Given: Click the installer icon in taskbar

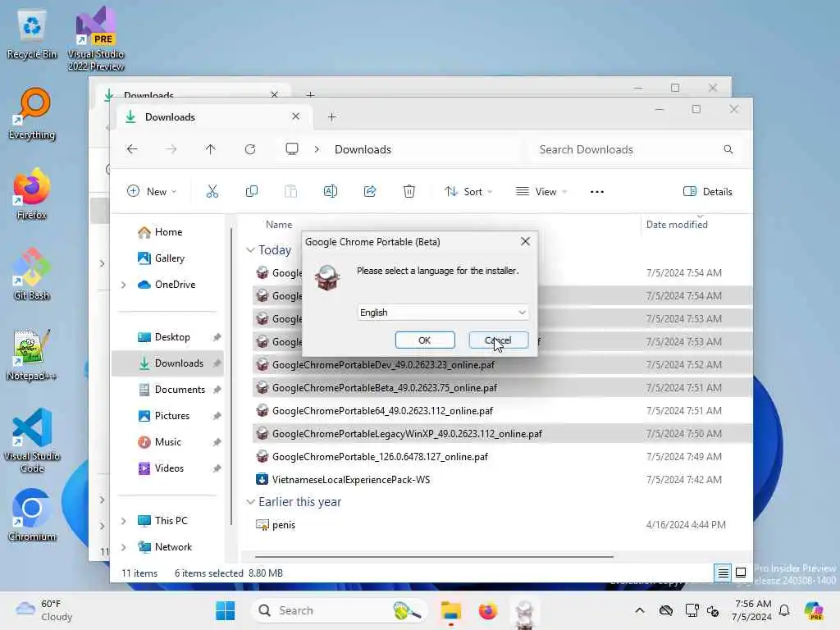Looking at the screenshot, I should pos(524,612).
